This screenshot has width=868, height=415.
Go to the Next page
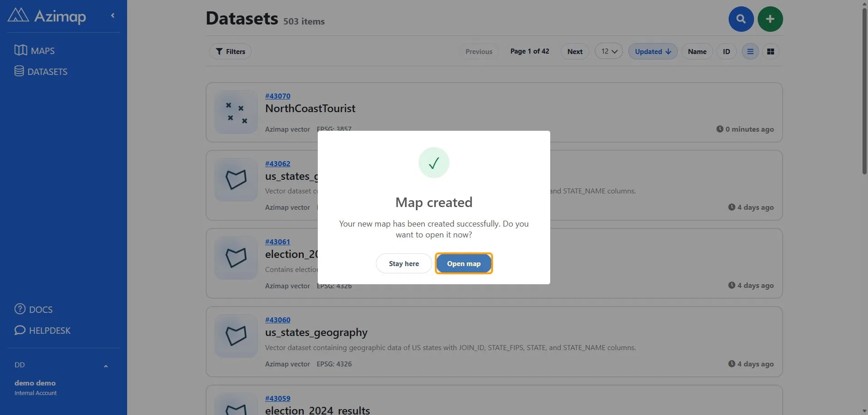pyautogui.click(x=575, y=51)
